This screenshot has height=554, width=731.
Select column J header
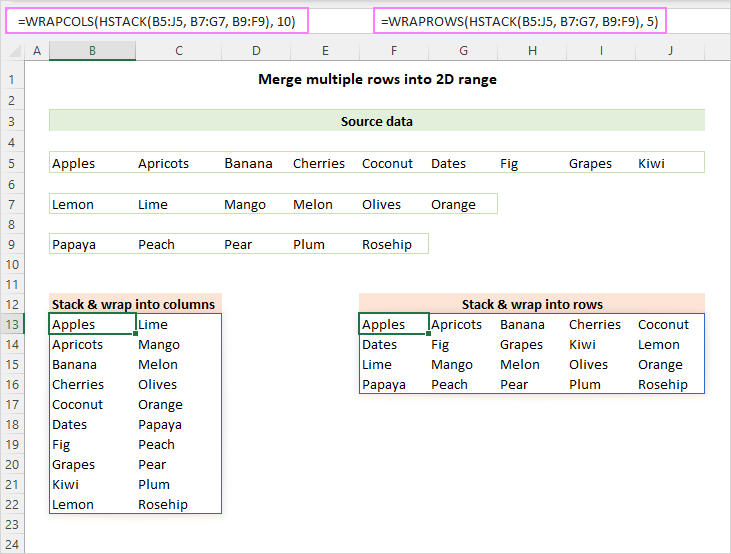pos(670,50)
